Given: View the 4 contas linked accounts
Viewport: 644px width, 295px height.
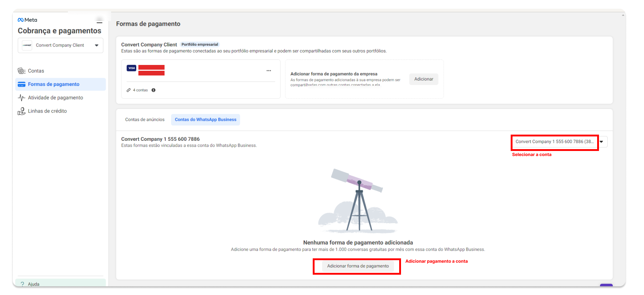Looking at the screenshot, I should pyautogui.click(x=140, y=90).
